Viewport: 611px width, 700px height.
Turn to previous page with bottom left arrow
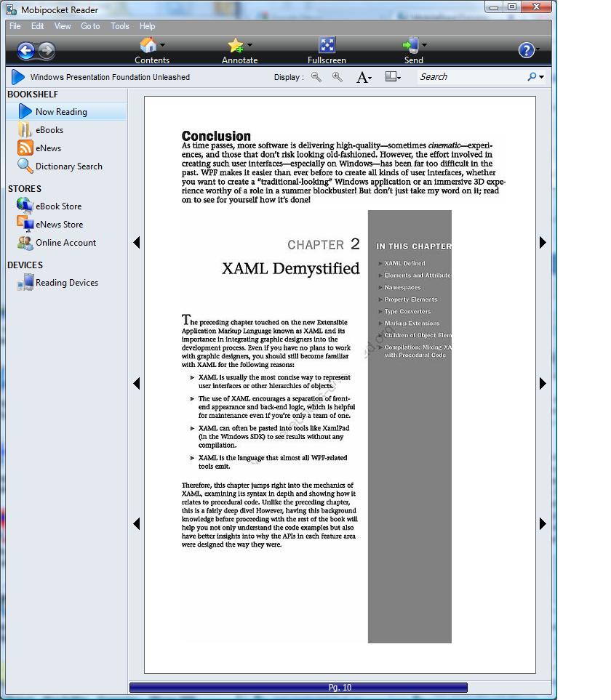(x=137, y=523)
